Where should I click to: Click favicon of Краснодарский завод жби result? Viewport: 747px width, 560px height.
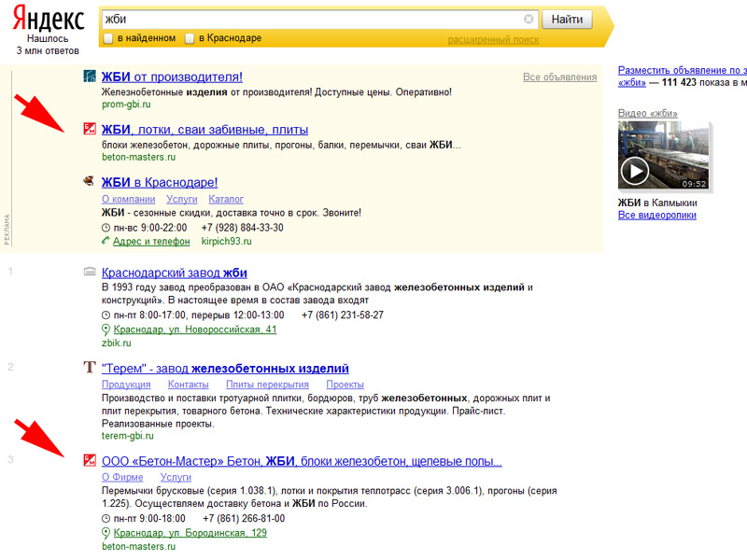pyautogui.click(x=89, y=272)
